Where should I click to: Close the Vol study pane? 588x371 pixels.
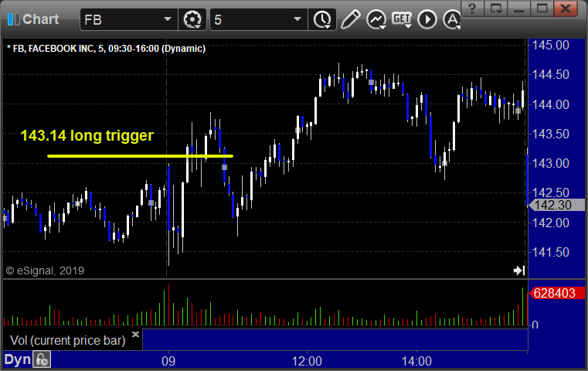(135, 334)
